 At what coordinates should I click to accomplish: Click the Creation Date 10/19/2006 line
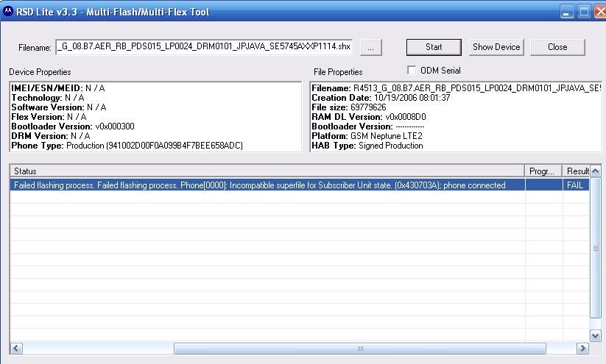(x=381, y=98)
